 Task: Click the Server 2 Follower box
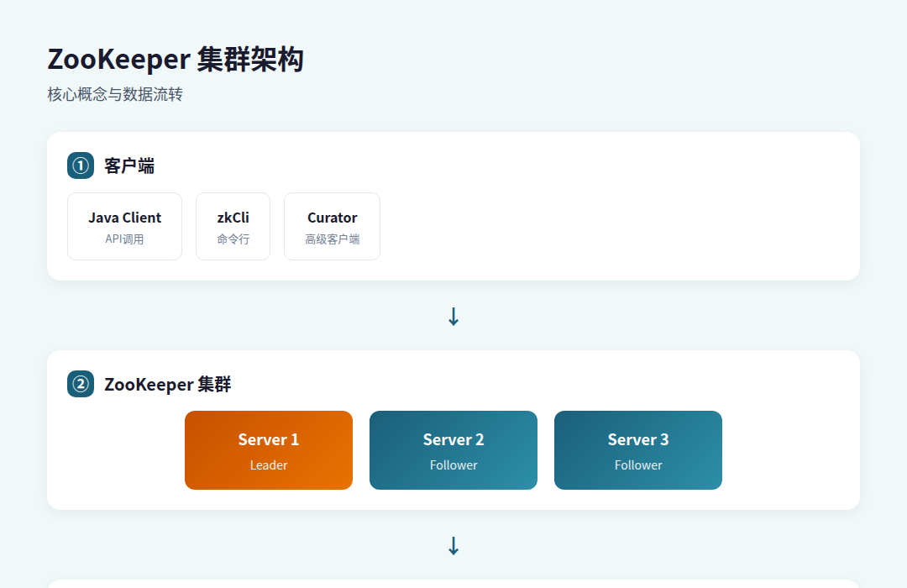click(x=453, y=450)
